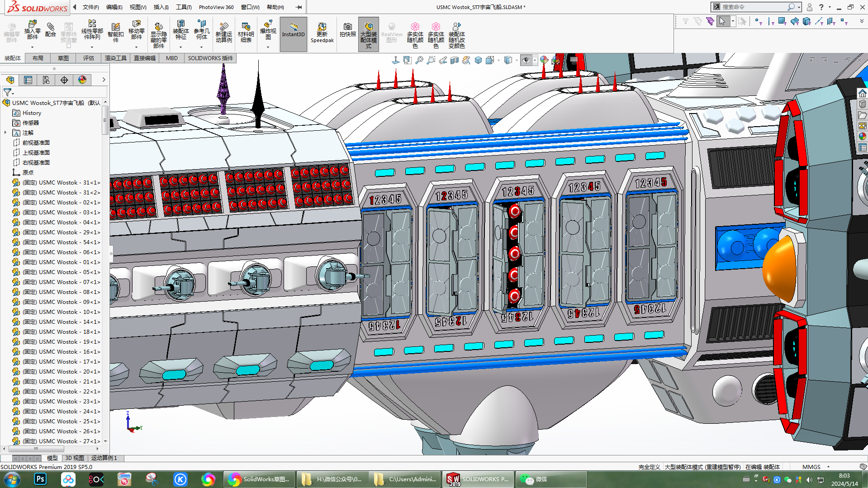Toggle the hide/show items eye icon

[x=526, y=60]
